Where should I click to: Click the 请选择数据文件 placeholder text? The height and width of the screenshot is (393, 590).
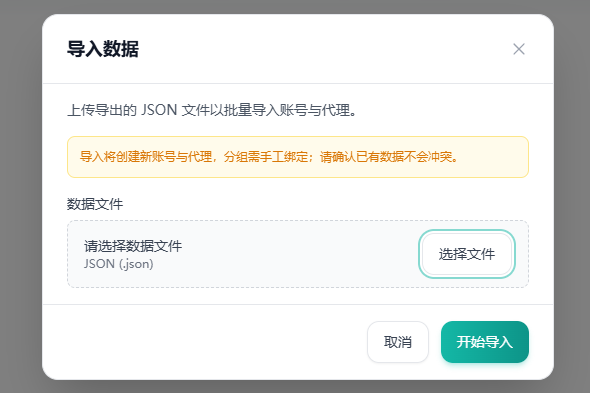tap(133, 246)
